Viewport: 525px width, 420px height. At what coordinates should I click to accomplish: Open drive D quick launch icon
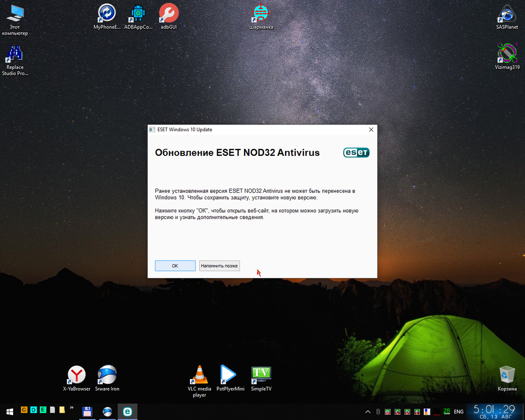click(x=34, y=409)
